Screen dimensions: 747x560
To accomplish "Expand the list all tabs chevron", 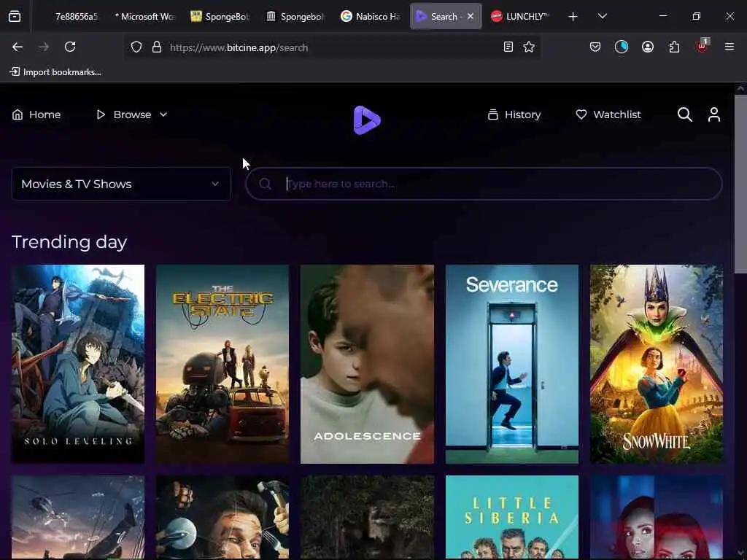I will point(602,16).
